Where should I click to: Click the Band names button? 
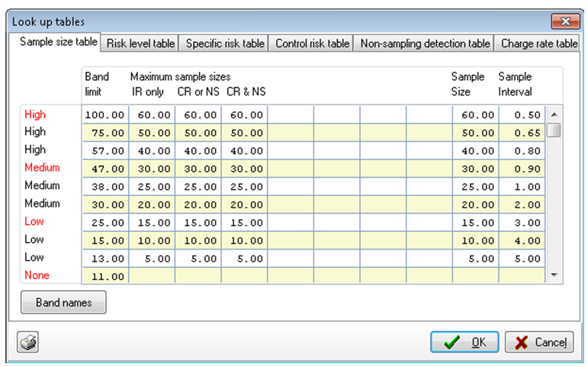tap(63, 302)
